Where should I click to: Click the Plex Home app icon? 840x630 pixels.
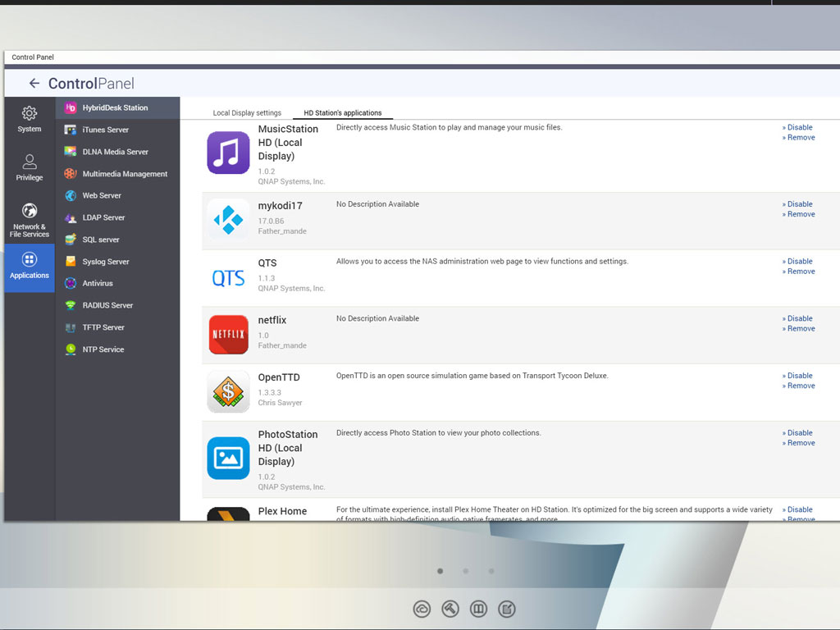(228, 514)
